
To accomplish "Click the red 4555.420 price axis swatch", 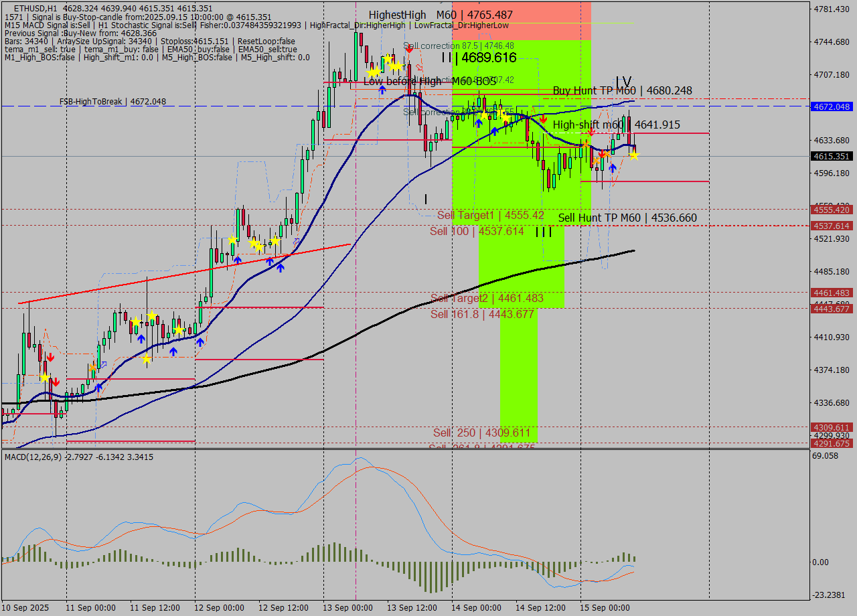I will pyautogui.click(x=832, y=210).
